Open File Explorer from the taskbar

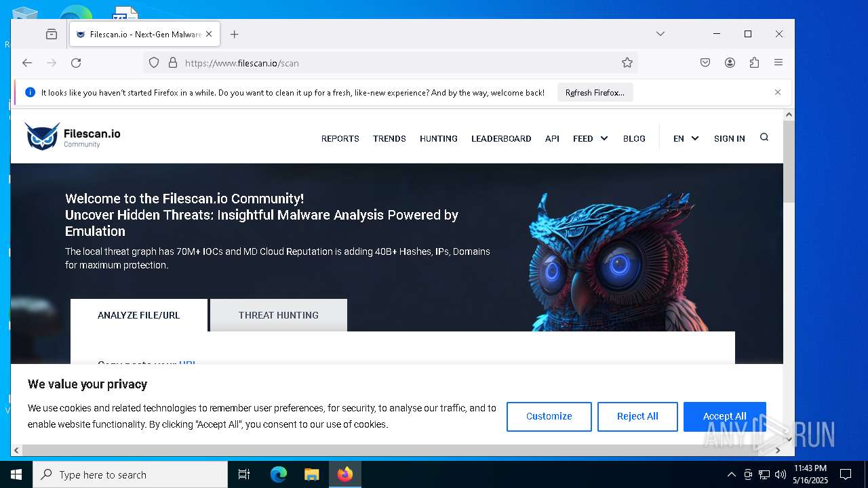(311, 474)
